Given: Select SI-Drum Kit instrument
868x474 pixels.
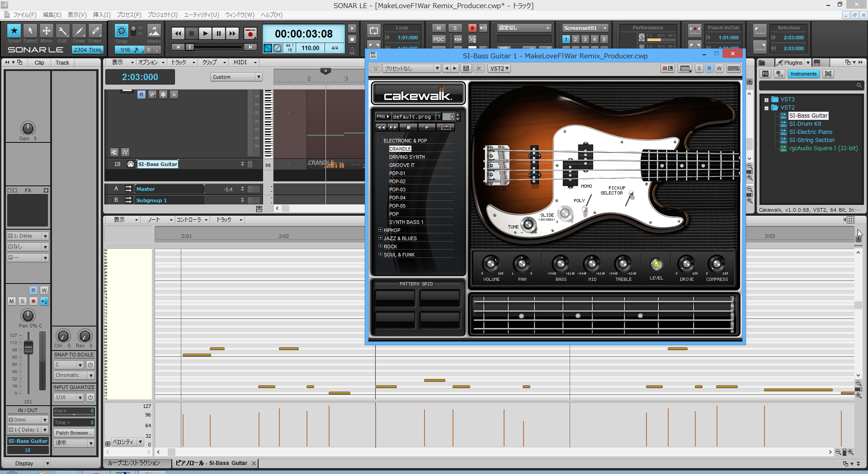Looking at the screenshot, I should [x=805, y=124].
